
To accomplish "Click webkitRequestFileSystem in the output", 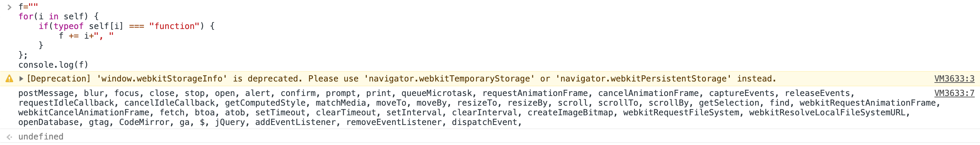I will (x=681, y=113).
